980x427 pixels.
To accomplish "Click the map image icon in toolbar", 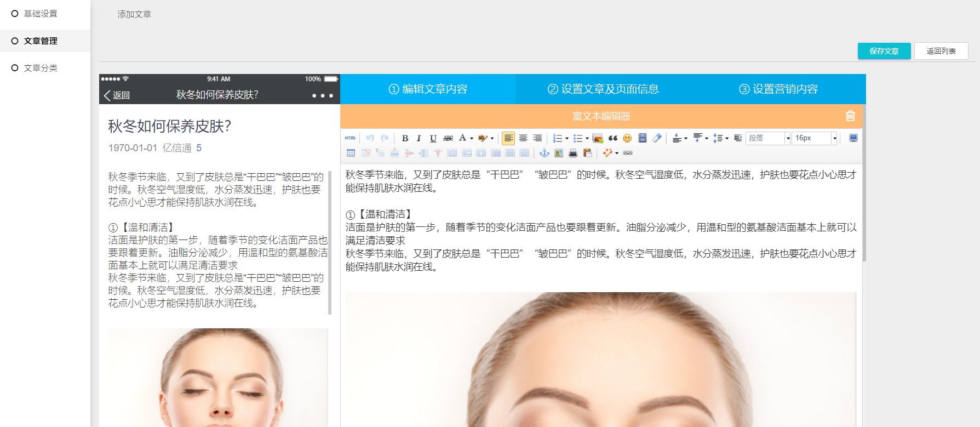I will 559,153.
